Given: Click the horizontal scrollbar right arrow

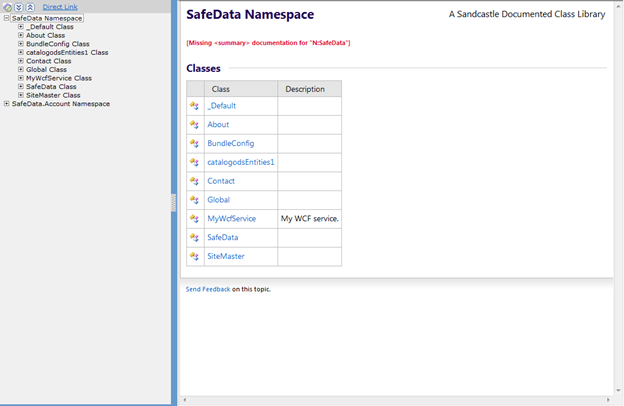Looking at the screenshot, I should (x=608, y=400).
